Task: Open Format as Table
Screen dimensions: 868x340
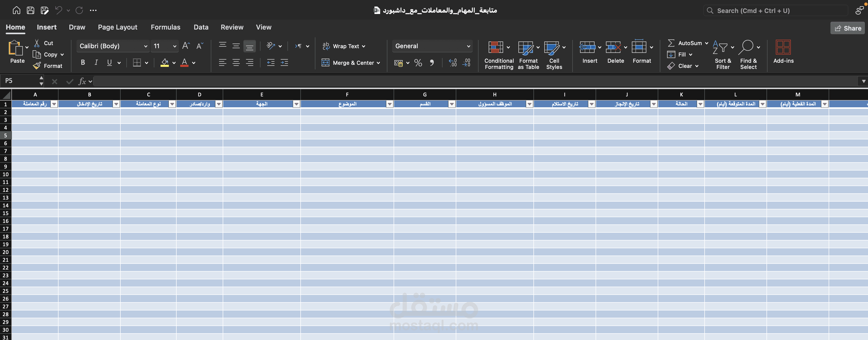Action: (528, 55)
